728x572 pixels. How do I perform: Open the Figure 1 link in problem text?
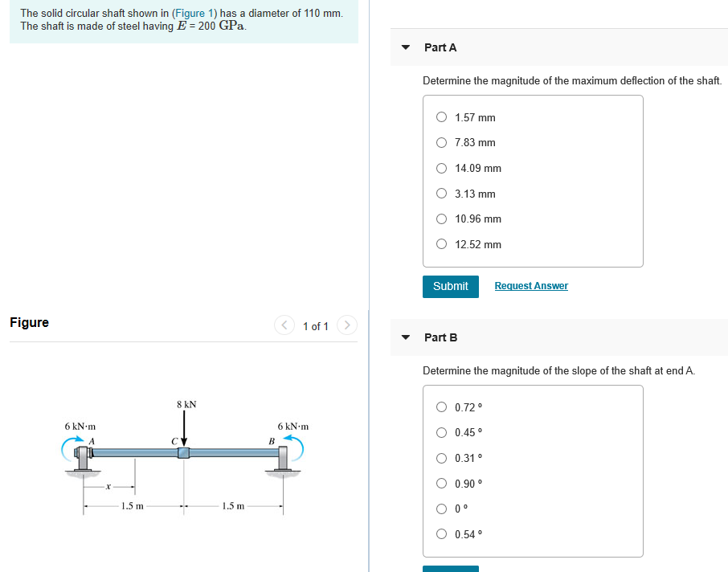(x=194, y=13)
